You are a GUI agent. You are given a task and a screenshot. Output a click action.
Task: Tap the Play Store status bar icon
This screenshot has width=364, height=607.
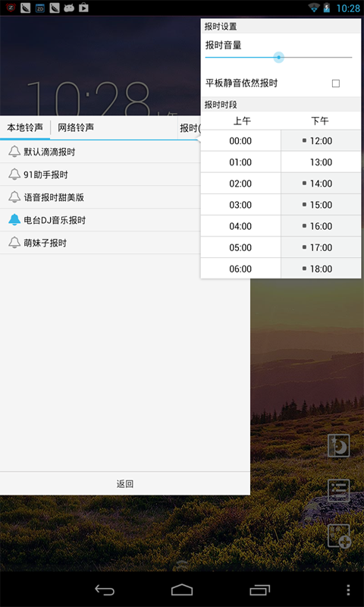(83, 8)
